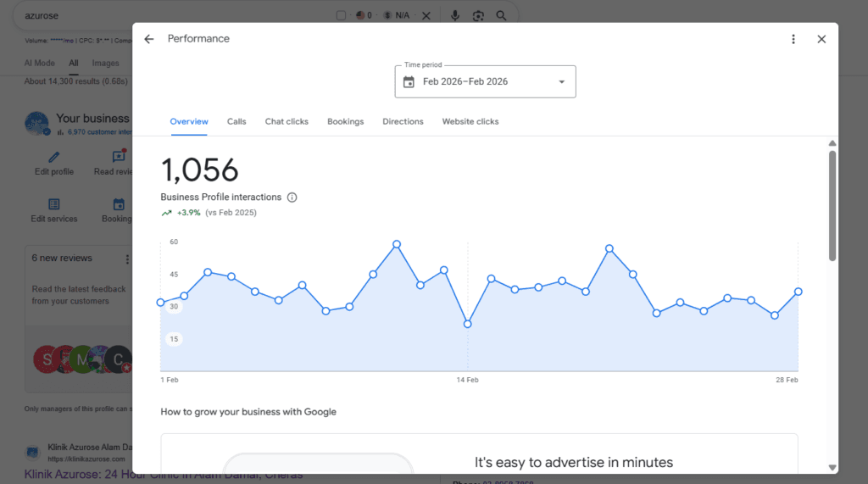This screenshot has width=868, height=484.
Task: Click the business profile avatar
Action: (x=37, y=124)
